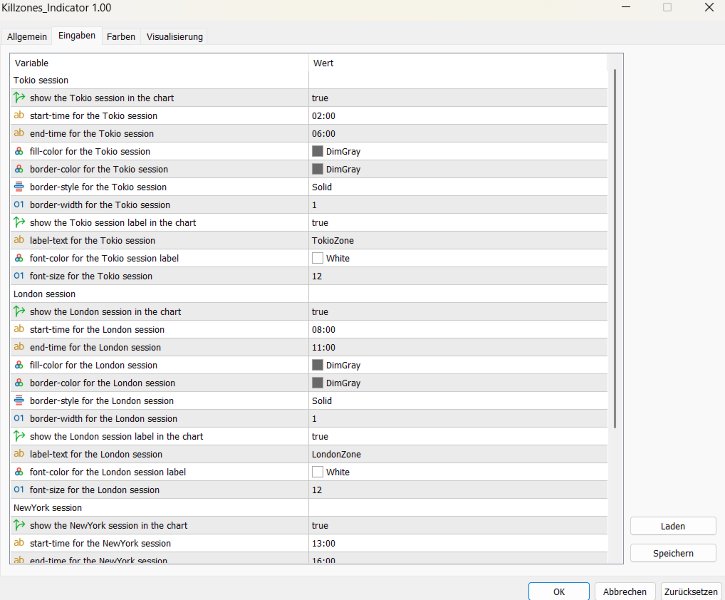Click bool icon beside 'show the Tokio session label in the chart'
The image size is (725, 600).
(19, 222)
